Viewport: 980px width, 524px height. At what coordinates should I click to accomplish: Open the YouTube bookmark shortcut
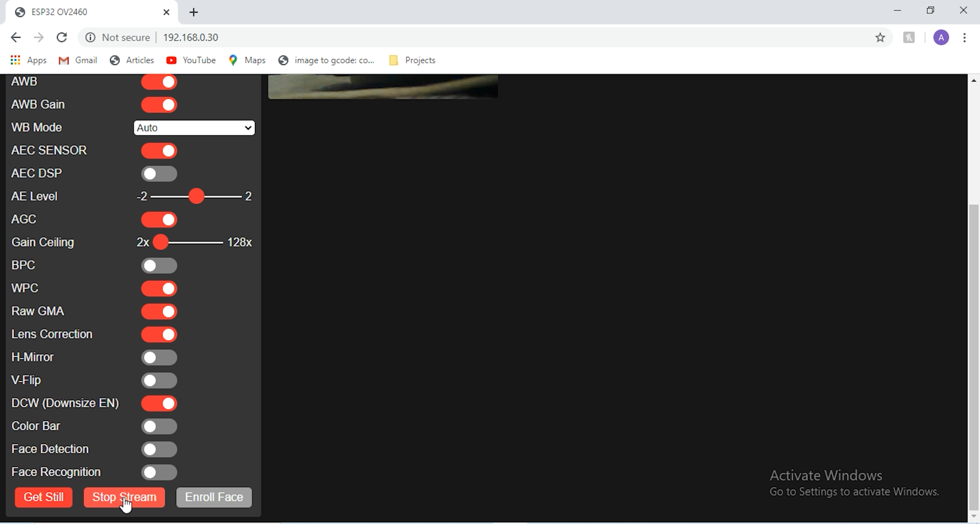pyautogui.click(x=190, y=60)
